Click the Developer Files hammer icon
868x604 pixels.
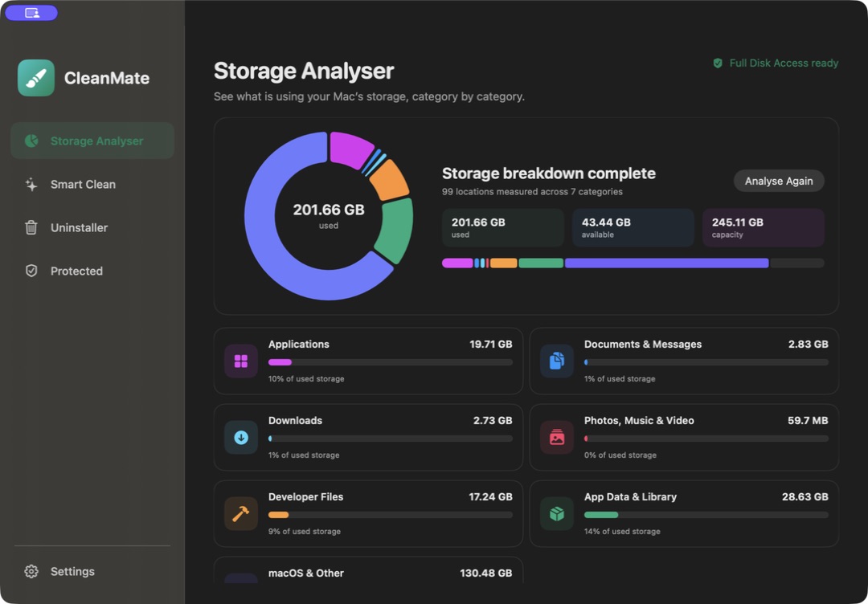click(241, 514)
